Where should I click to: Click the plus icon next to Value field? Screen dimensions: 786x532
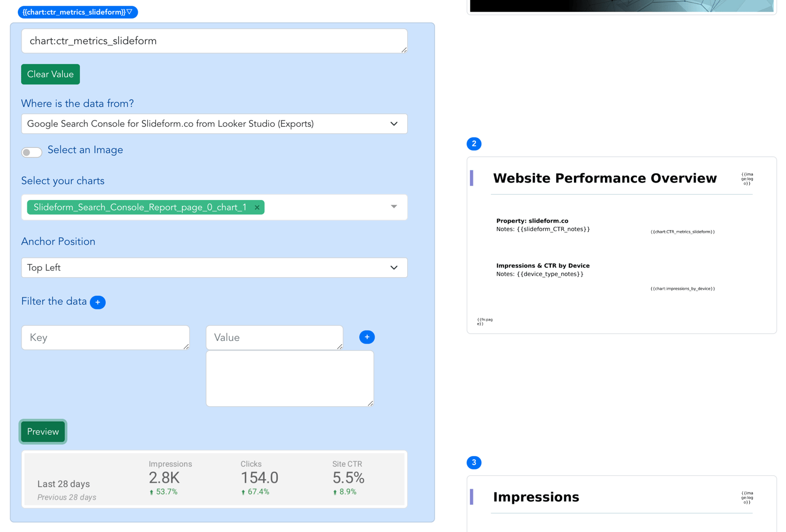click(367, 337)
